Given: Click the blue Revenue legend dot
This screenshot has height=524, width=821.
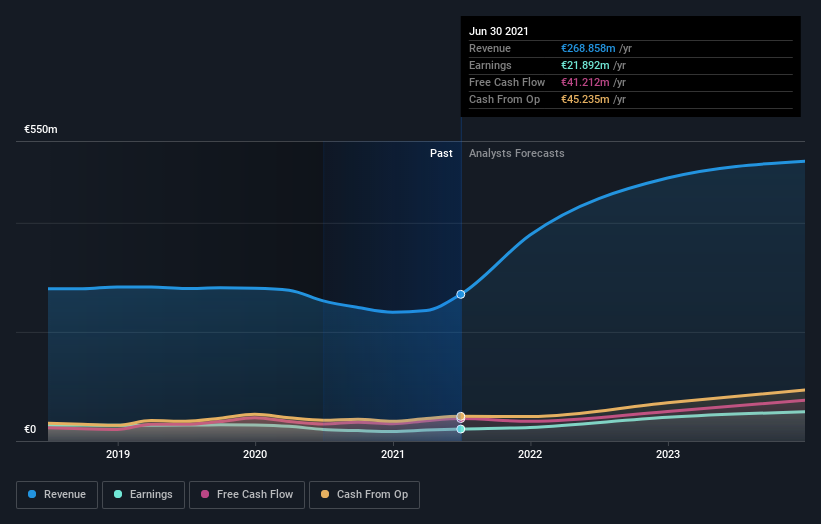Looking at the screenshot, I should click(x=32, y=494).
